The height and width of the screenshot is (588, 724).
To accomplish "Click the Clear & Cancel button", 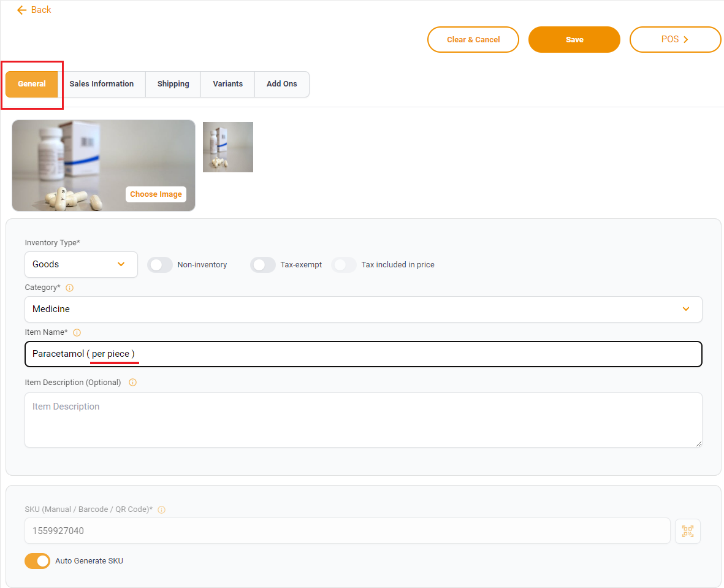I will click(473, 40).
